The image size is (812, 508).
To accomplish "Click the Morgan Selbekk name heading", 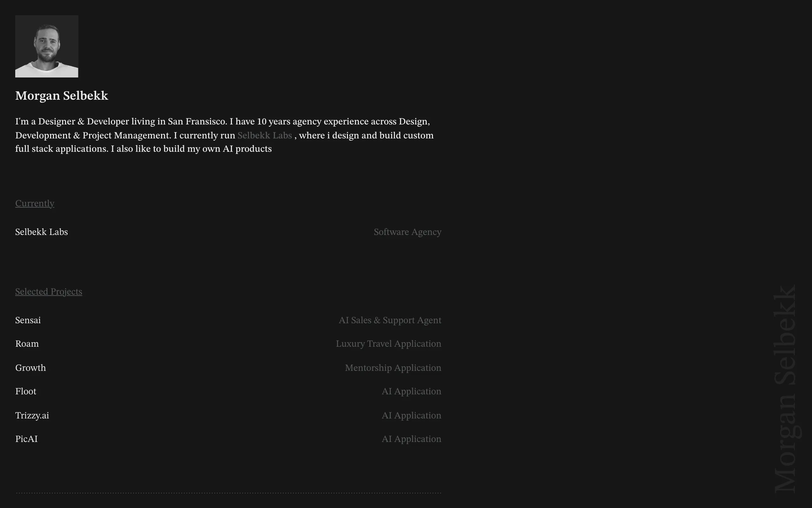I will (x=62, y=96).
